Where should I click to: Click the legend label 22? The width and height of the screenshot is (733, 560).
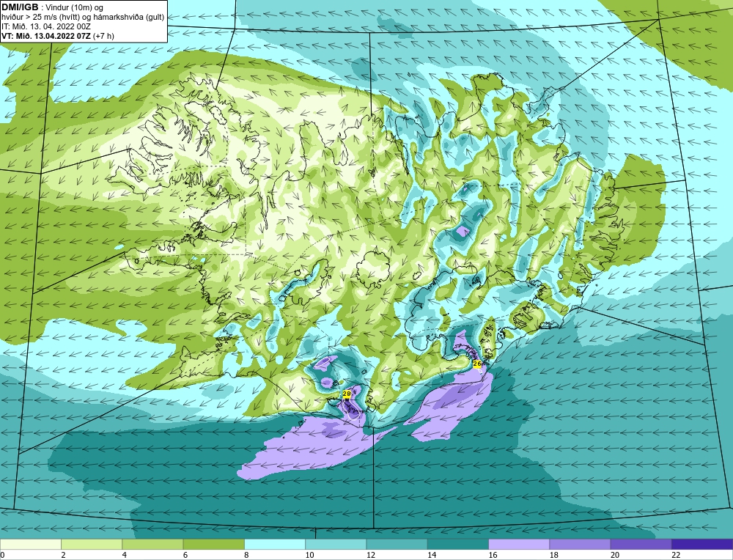(x=677, y=555)
